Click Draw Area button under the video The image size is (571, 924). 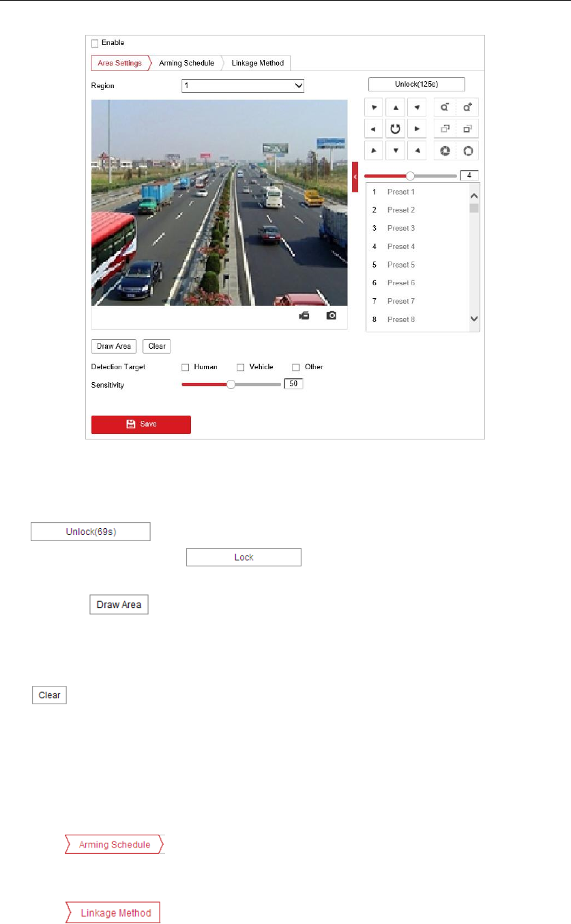point(114,346)
